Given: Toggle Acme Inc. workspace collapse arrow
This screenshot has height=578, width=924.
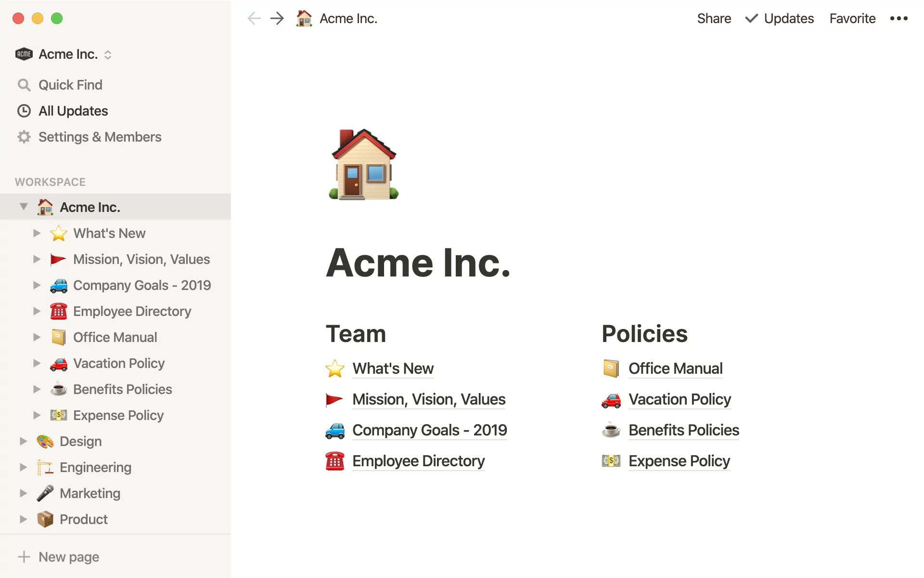Looking at the screenshot, I should tap(23, 207).
